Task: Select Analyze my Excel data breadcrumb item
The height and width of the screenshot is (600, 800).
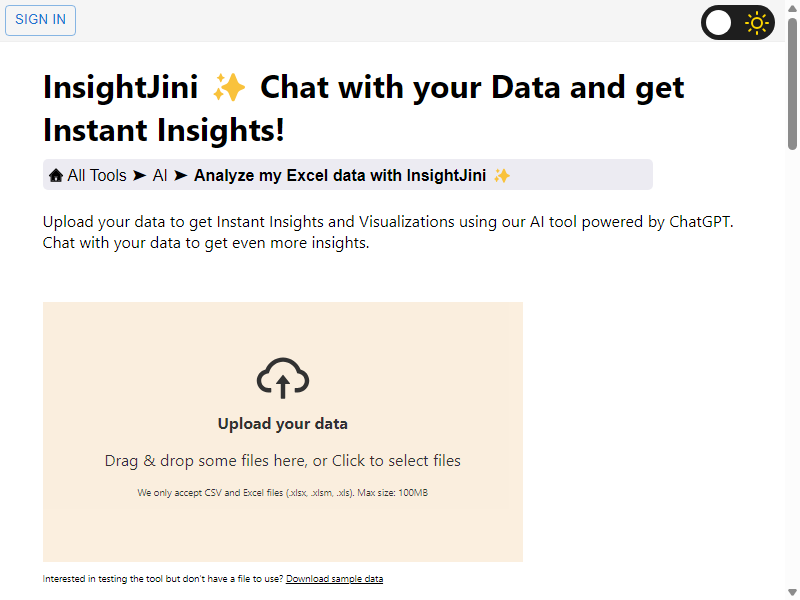Action: click(340, 176)
